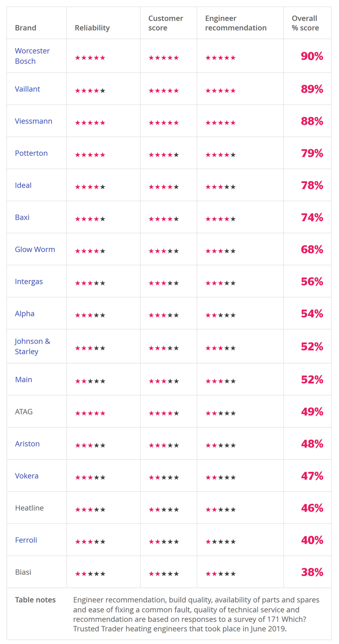Image resolution: width=339 pixels, height=644 pixels.
Task: Open the Worcester Bosch brand link
Action: point(32,56)
